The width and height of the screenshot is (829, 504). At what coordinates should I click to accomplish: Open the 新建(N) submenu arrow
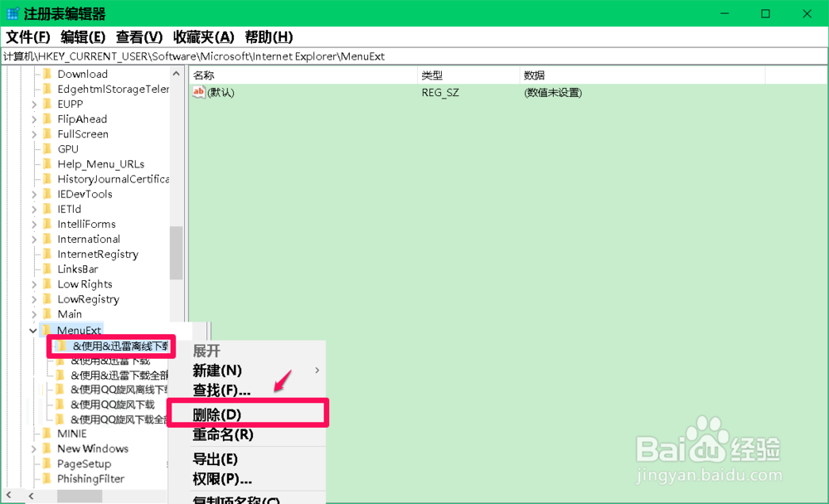[x=318, y=371]
